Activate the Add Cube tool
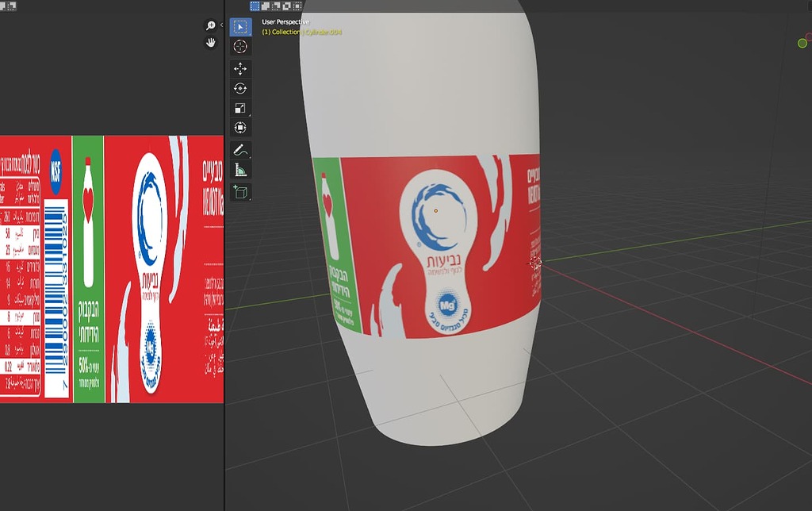 239,190
